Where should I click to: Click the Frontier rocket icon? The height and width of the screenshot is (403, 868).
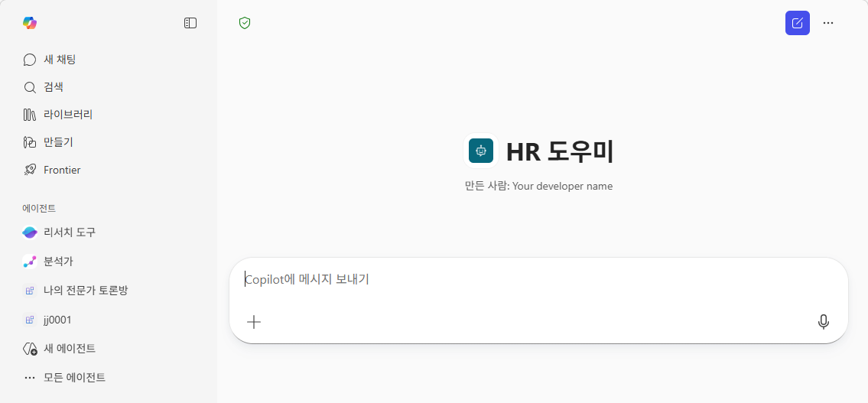click(30, 171)
